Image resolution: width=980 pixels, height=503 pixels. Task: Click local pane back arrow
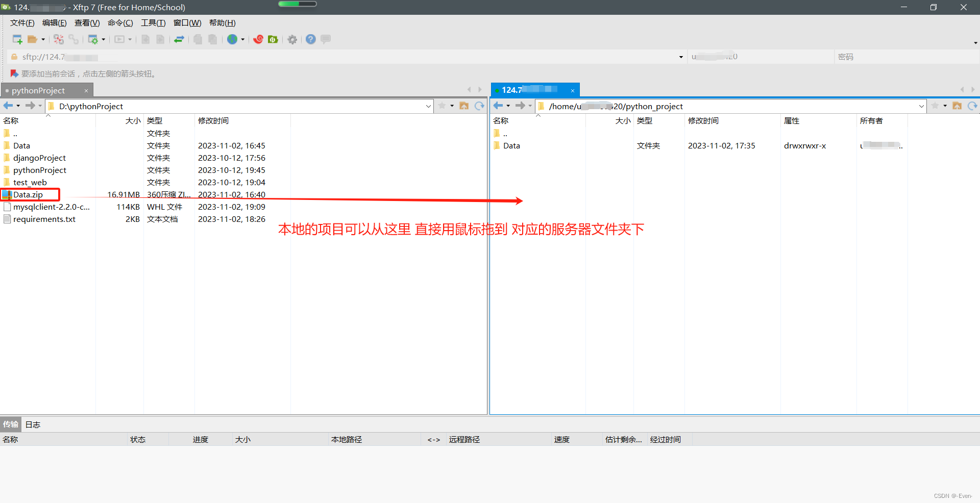(8, 106)
